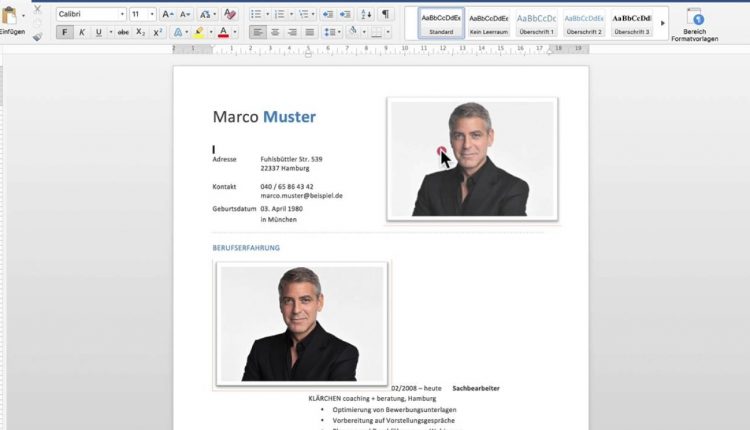Select the portrait photo beside the name
This screenshot has width=750, height=430.
(472, 159)
